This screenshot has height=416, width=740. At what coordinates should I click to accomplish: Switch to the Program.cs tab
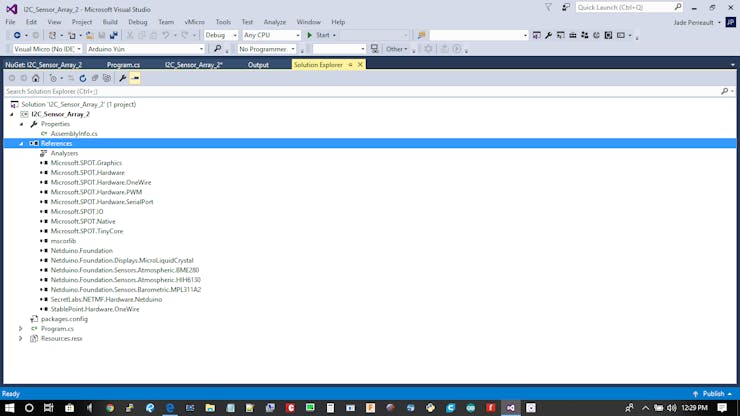pos(123,65)
